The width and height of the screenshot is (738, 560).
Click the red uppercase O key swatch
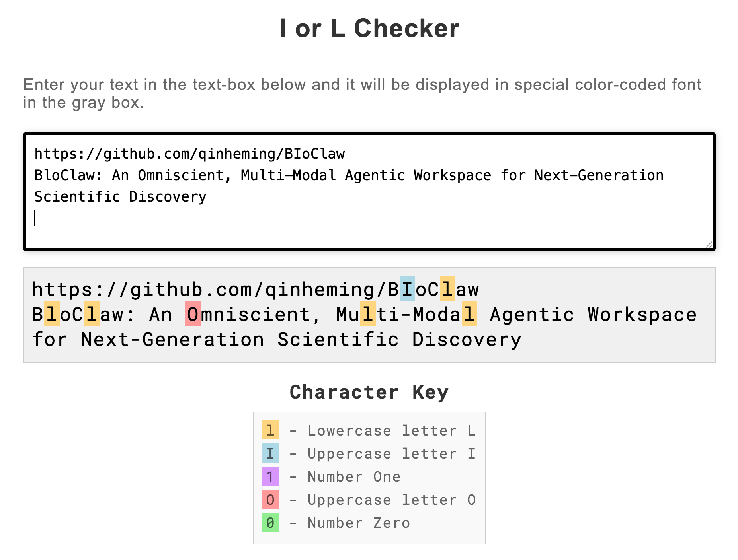click(x=270, y=500)
